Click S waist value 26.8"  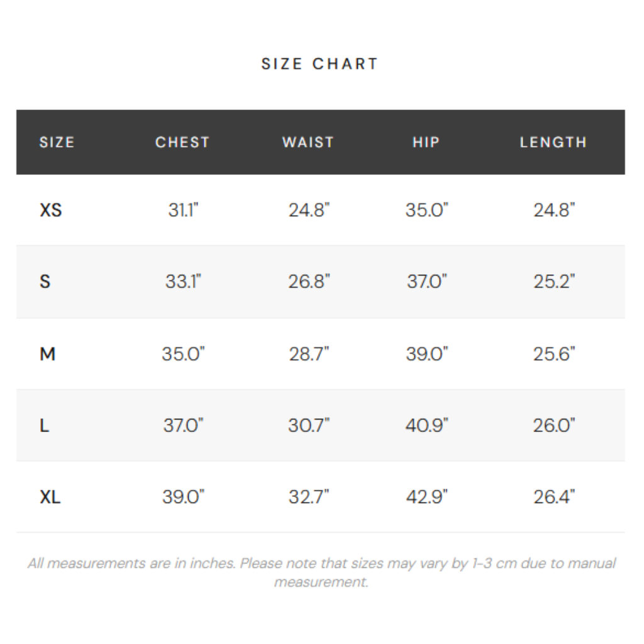(309, 281)
